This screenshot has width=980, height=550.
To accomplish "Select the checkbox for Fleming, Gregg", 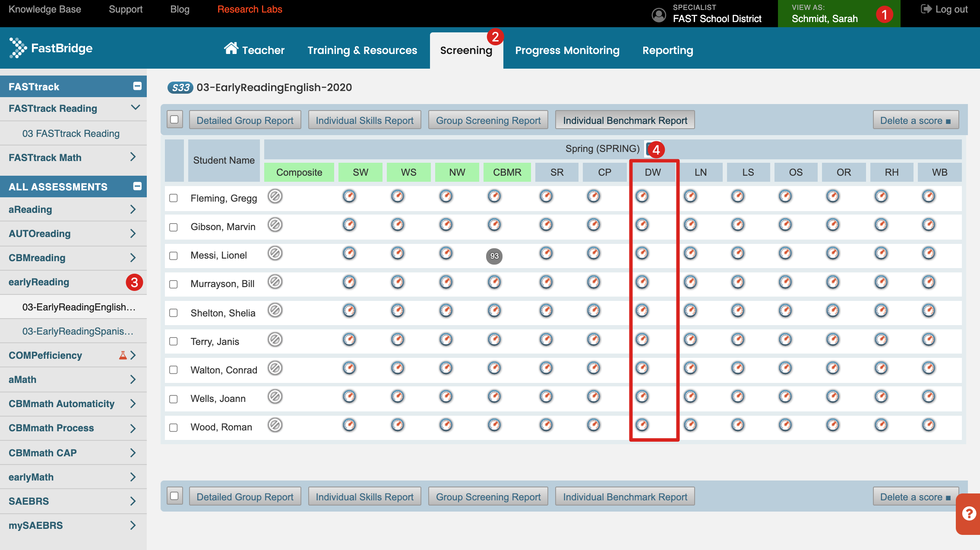I will pyautogui.click(x=174, y=198).
